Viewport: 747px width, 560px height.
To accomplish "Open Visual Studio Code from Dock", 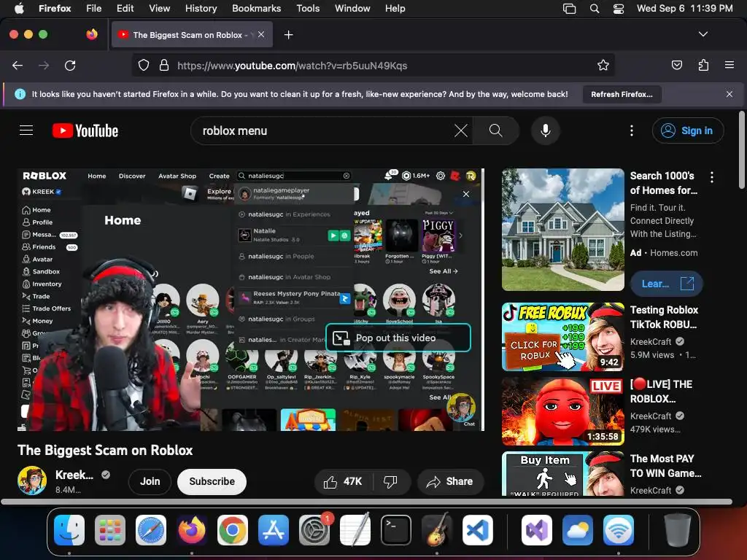I will pyautogui.click(x=478, y=529).
